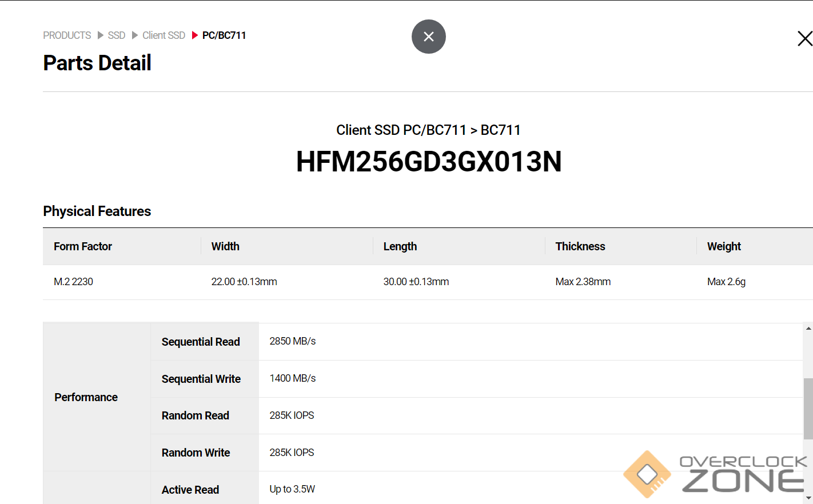This screenshot has width=813, height=504.
Task: Click the vertical scrollbar thumb
Action: (x=808, y=408)
